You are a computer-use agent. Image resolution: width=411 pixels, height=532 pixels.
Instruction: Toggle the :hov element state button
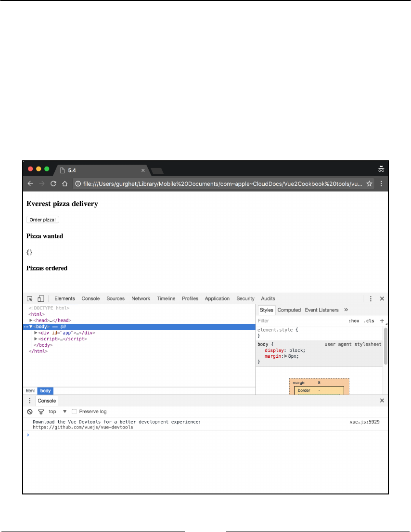coord(354,321)
